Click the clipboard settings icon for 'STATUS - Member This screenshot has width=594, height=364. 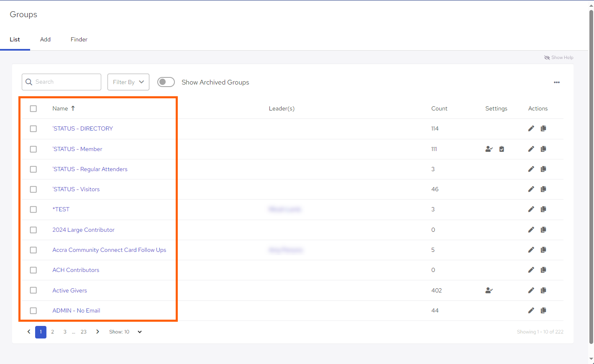point(502,149)
